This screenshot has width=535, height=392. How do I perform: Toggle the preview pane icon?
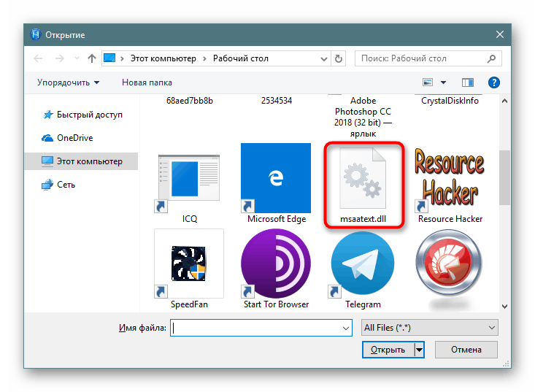tap(467, 82)
